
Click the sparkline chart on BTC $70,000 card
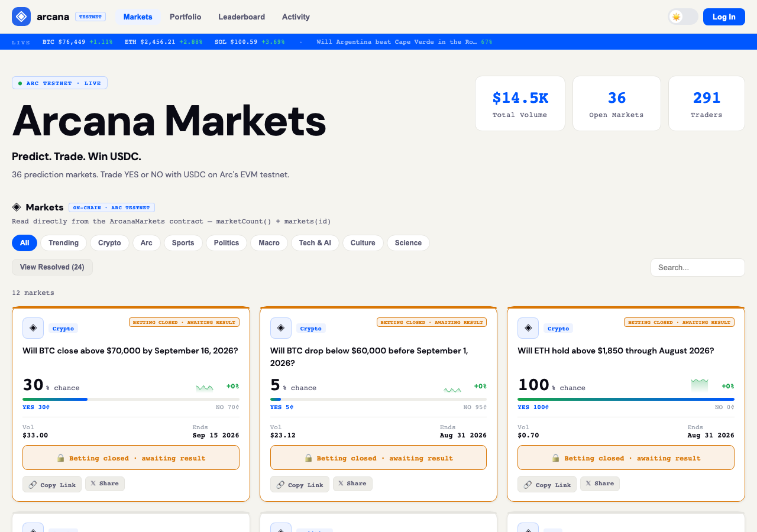click(205, 387)
